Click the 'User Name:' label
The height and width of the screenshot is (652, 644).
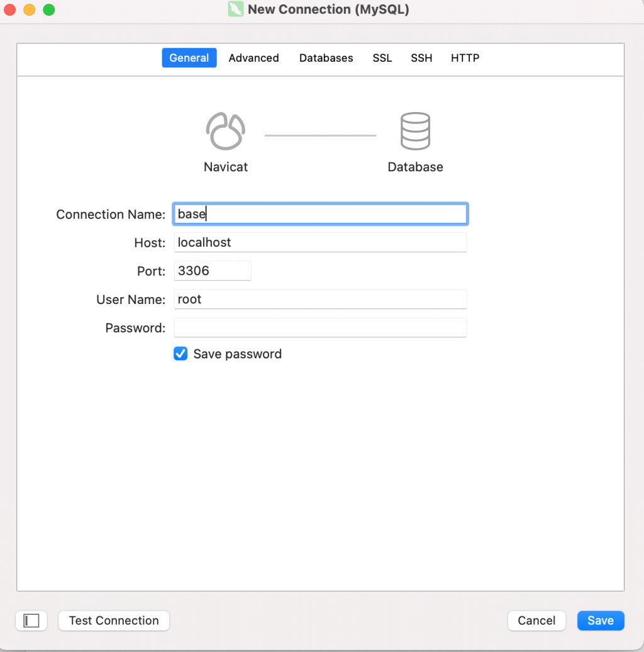pyautogui.click(x=131, y=300)
